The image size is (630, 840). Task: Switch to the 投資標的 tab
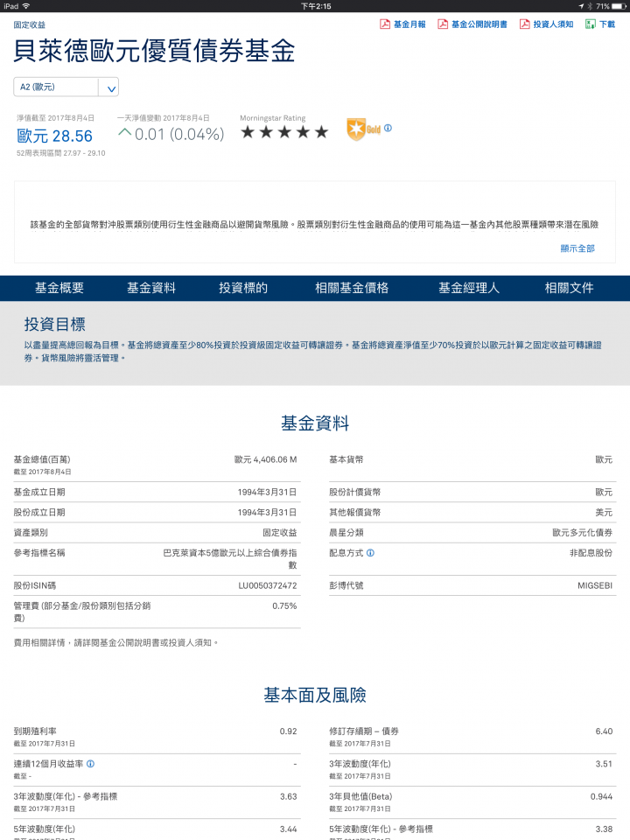(x=243, y=288)
